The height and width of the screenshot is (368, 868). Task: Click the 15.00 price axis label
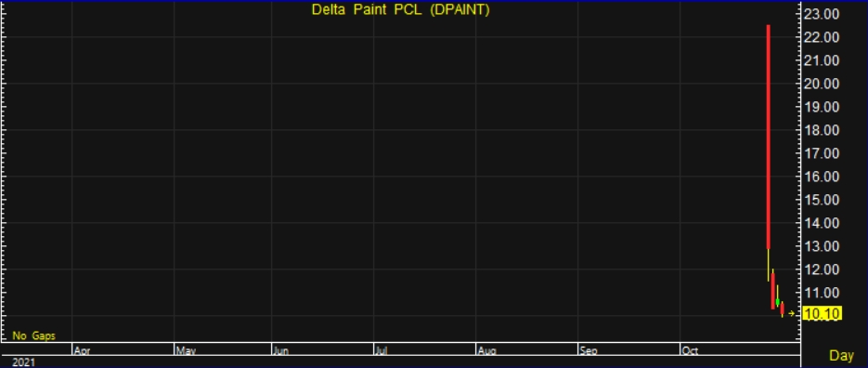coord(821,200)
